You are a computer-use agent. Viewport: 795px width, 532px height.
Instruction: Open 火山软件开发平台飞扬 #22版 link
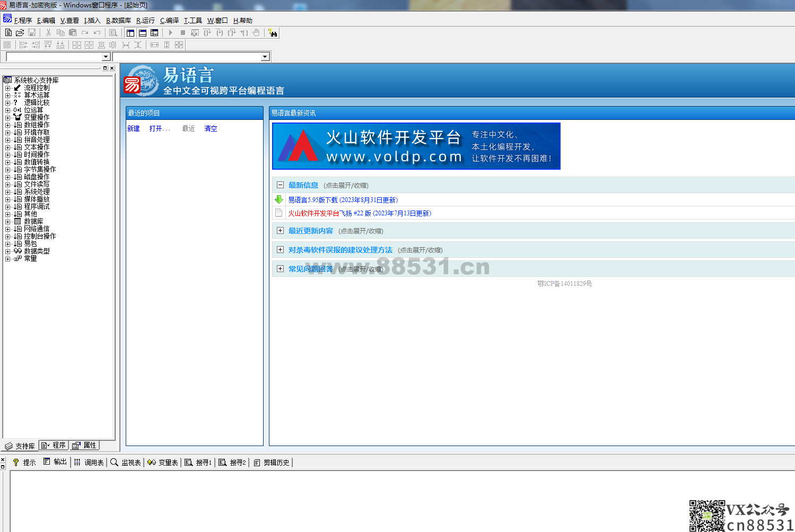tap(360, 213)
